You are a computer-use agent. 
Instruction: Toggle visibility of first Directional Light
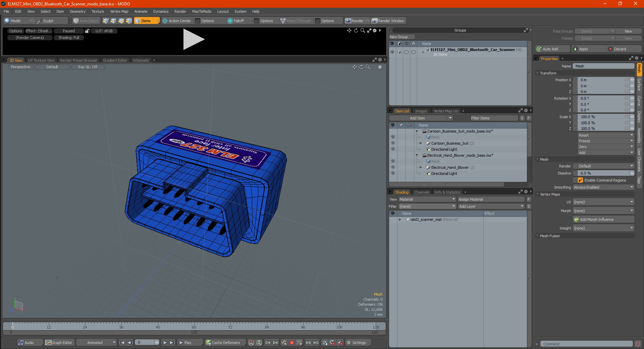point(393,149)
